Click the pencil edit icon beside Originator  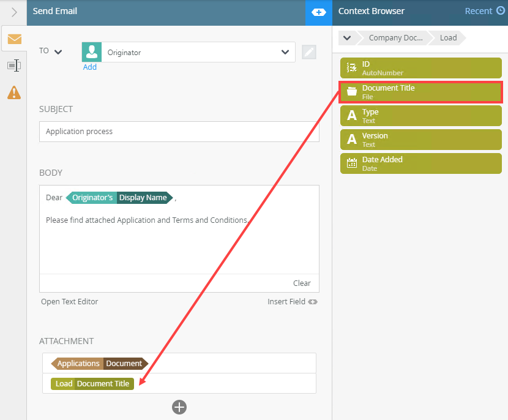click(x=309, y=53)
